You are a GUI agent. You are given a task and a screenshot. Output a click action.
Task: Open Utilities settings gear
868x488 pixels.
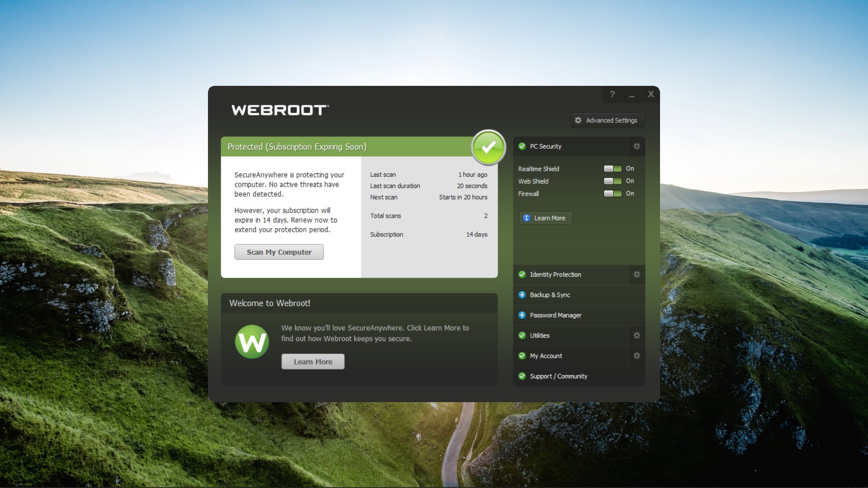click(x=637, y=335)
